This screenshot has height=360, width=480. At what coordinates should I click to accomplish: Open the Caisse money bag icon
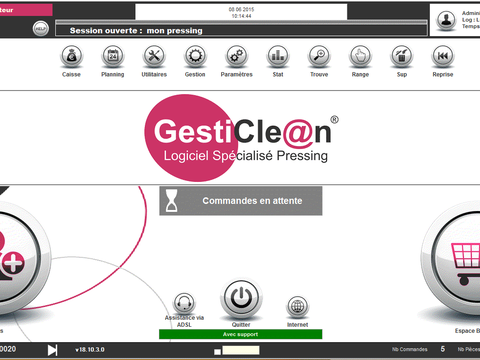point(71,56)
